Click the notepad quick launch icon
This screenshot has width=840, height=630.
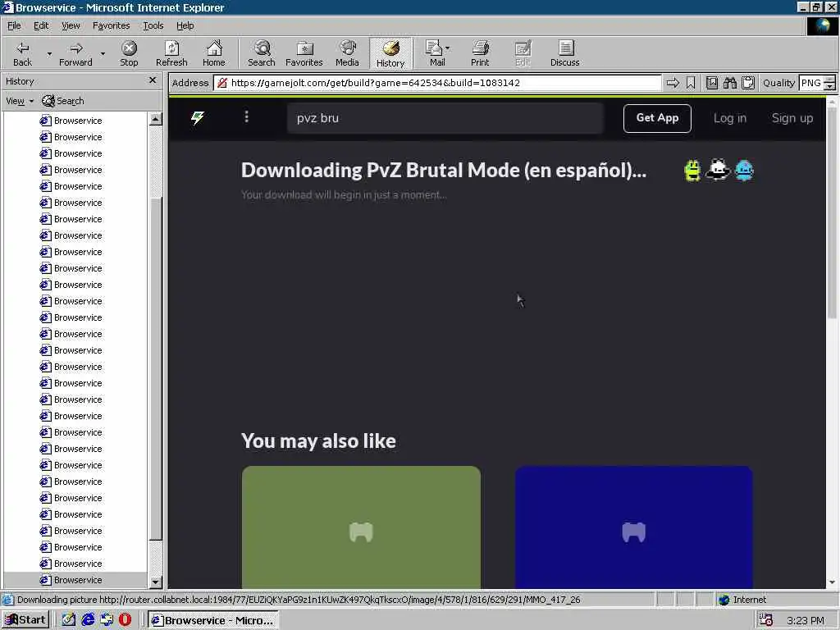[69, 620]
